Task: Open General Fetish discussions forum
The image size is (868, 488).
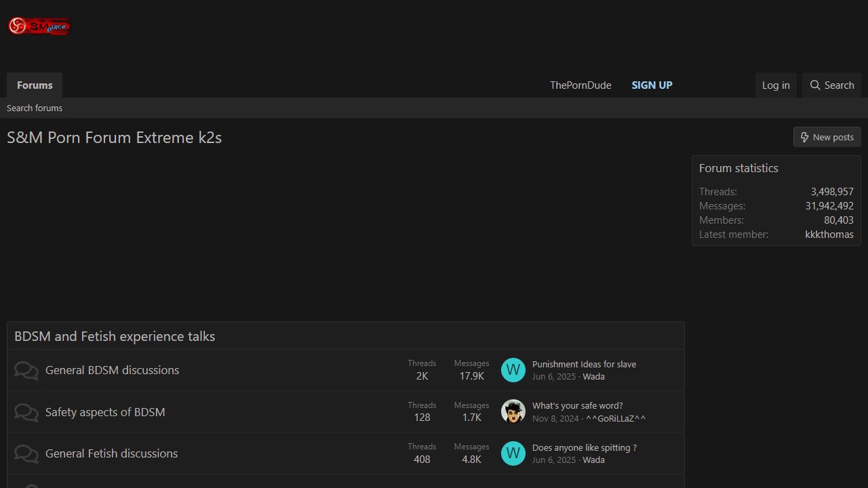Action: 112,453
